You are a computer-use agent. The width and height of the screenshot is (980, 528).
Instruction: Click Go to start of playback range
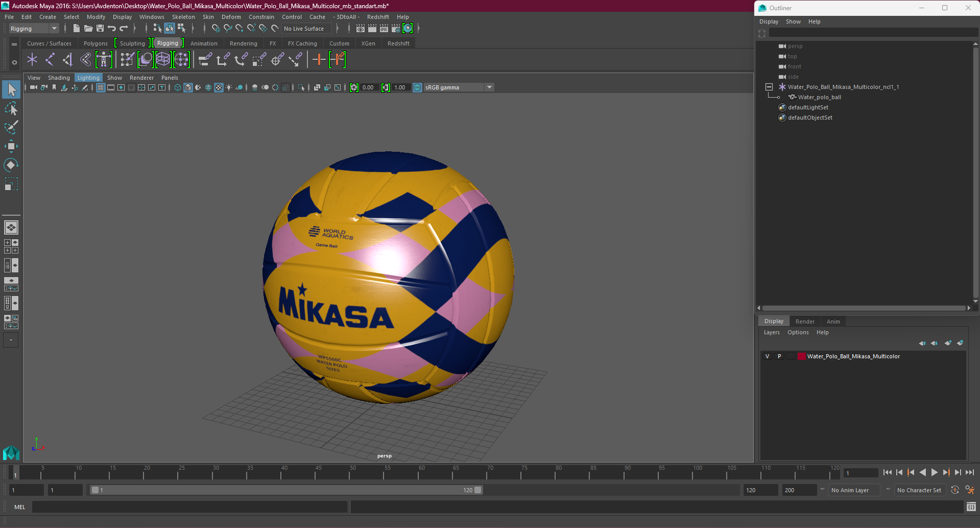[887, 472]
